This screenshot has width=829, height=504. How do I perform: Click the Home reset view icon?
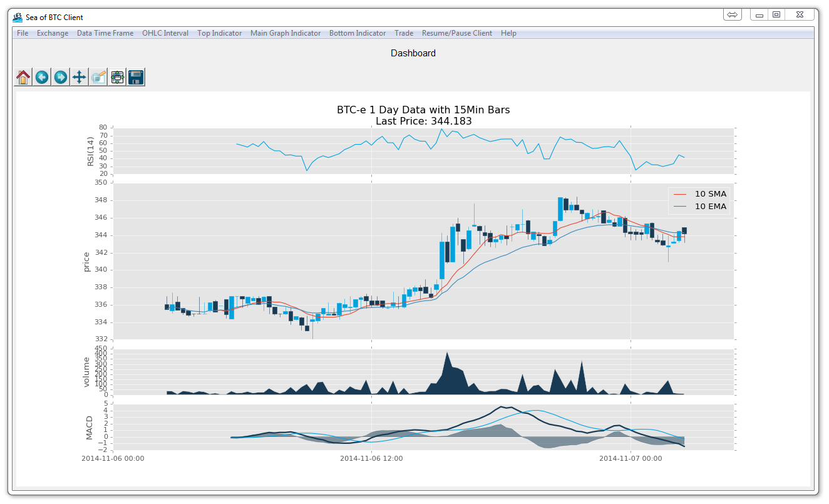click(23, 77)
